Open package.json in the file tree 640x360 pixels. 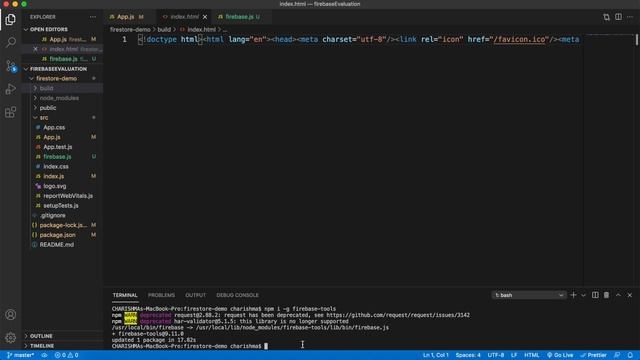57,235
